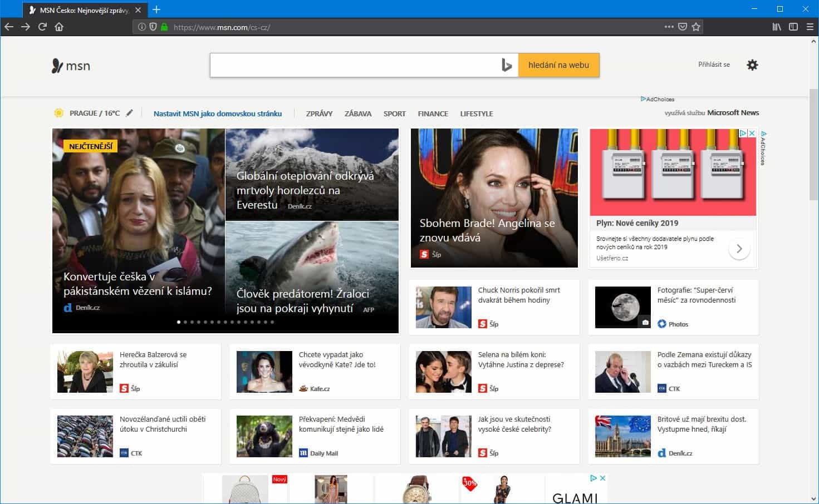View the green padlock connection details
This screenshot has width=819, height=504.
[164, 27]
